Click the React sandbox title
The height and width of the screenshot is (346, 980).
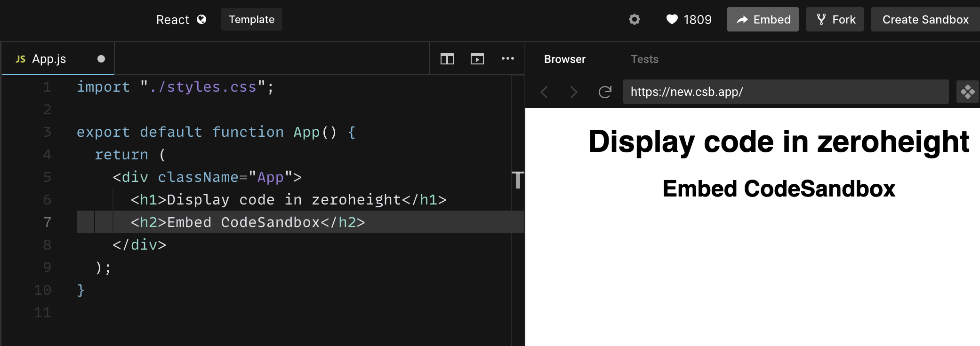coord(172,20)
